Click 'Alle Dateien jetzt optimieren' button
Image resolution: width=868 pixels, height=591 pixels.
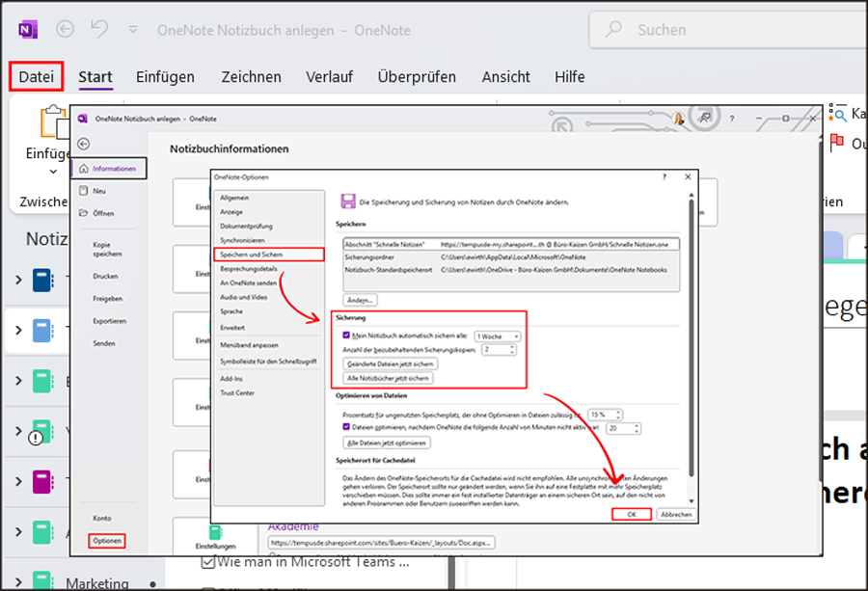coord(387,443)
